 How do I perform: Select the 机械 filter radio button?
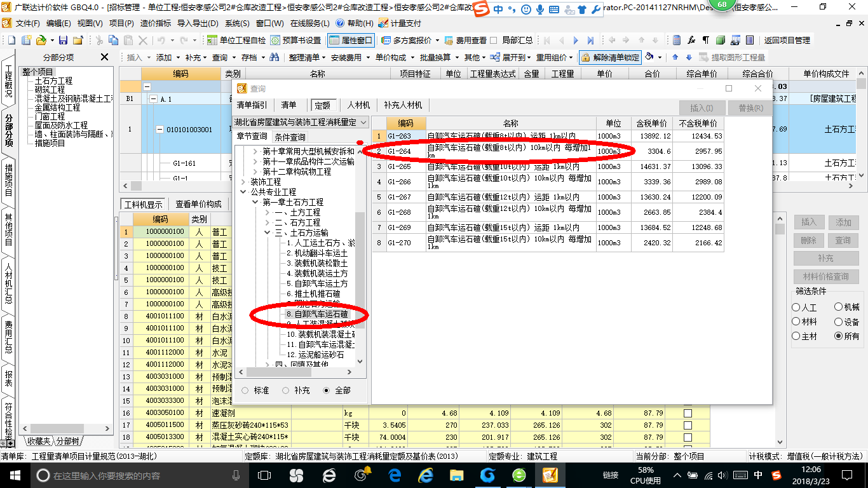838,307
